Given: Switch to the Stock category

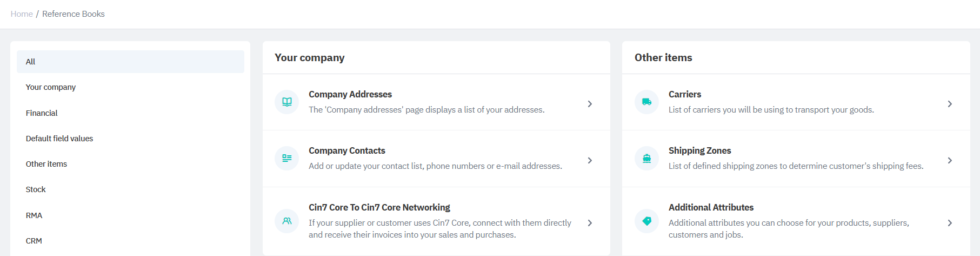Looking at the screenshot, I should tap(36, 189).
